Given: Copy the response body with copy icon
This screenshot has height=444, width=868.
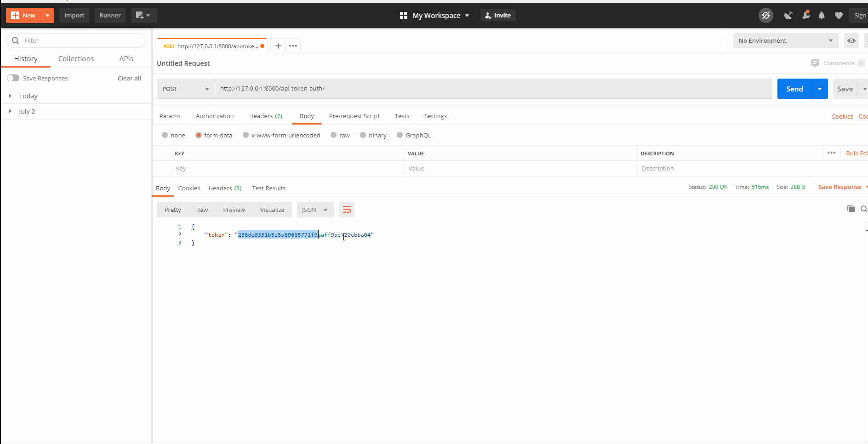Looking at the screenshot, I should [851, 209].
